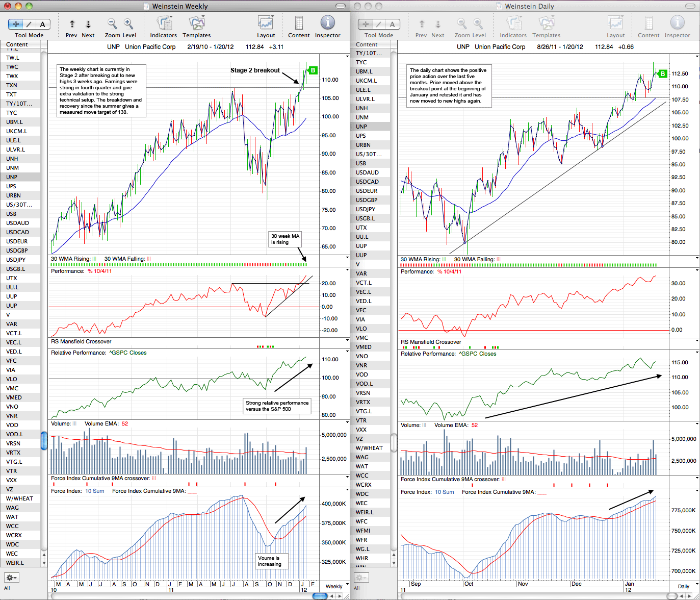Click weekly symbol list scrollbar thumb
This screenshot has height=600, width=700.
pos(44,441)
